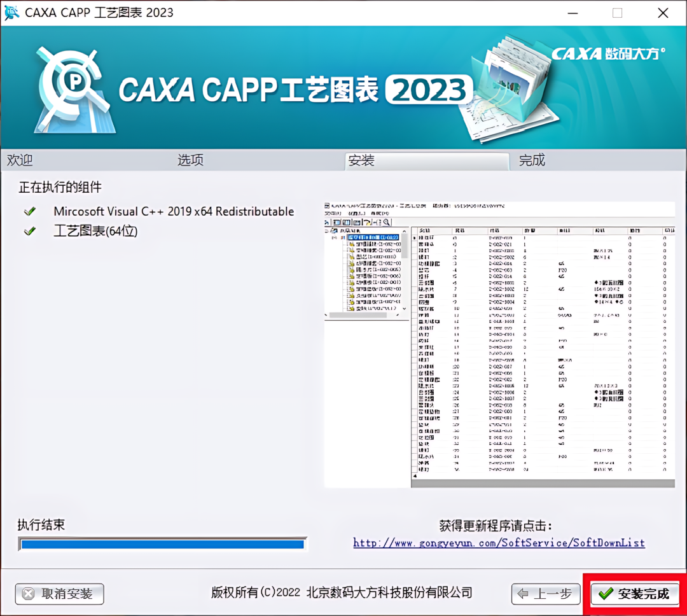Cancel setup with 取消安装 button
This screenshot has width=687, height=616.
point(60,594)
